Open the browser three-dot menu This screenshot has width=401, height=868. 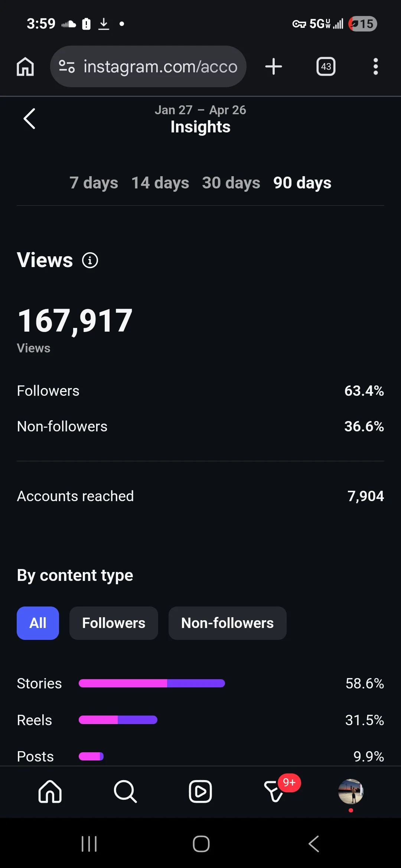point(375,67)
